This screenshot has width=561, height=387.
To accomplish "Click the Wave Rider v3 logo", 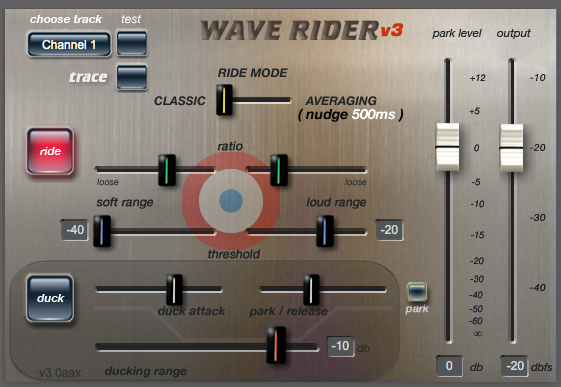I will click(x=302, y=30).
